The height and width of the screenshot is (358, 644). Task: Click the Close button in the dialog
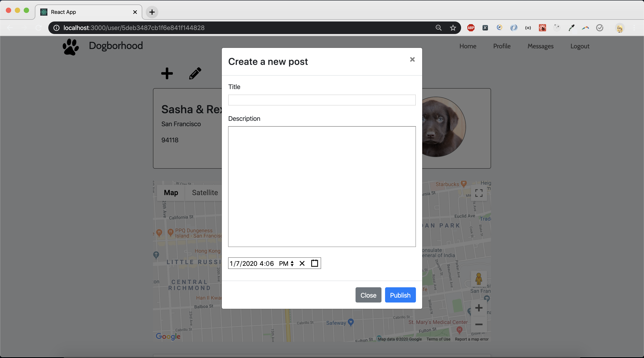[368, 295]
